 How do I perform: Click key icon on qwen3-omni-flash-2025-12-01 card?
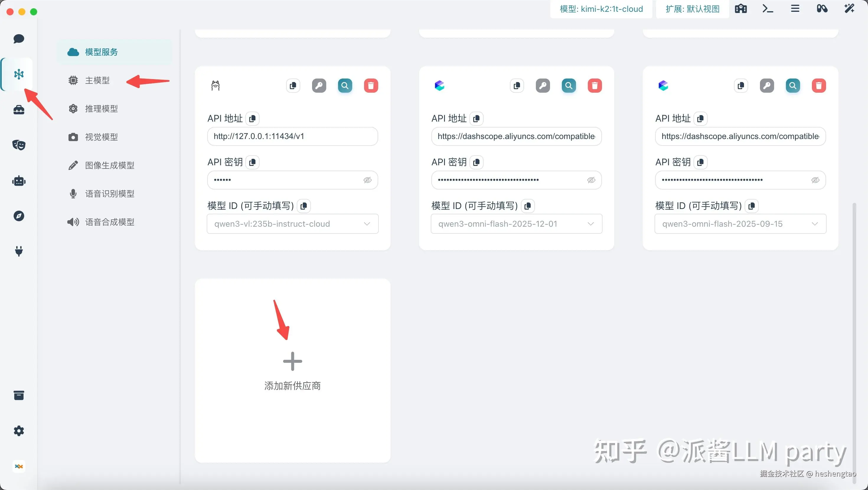tap(543, 86)
